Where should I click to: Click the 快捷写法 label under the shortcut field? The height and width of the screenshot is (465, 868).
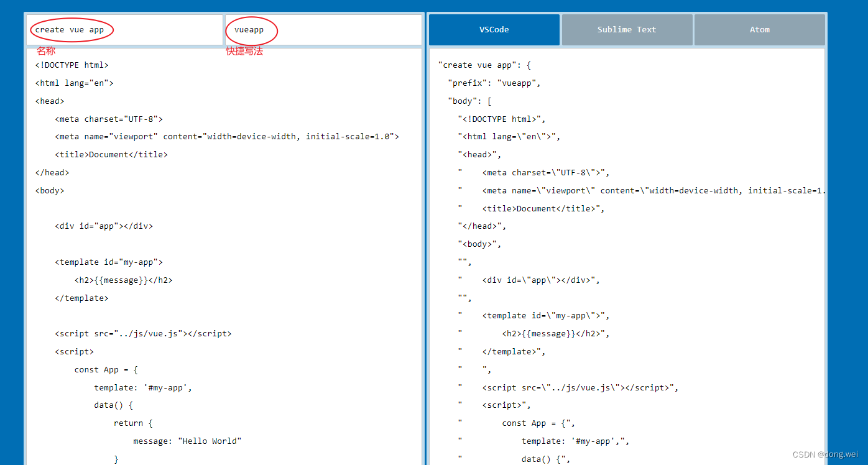point(244,51)
